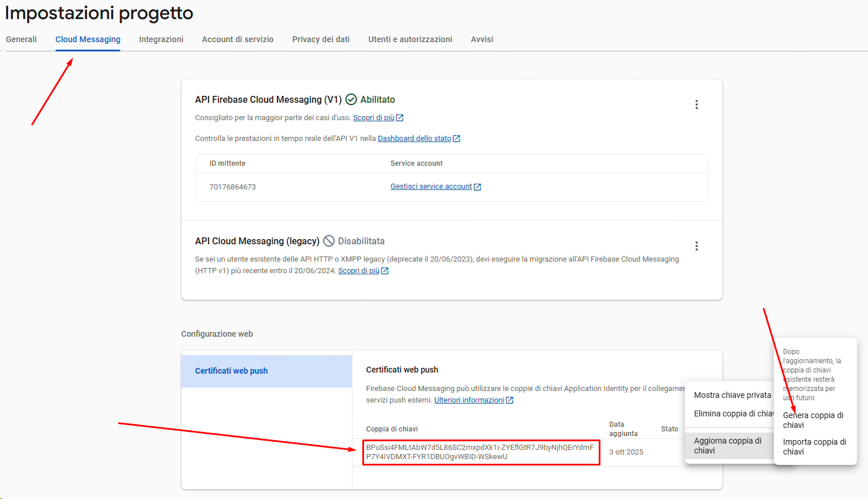868x499 pixels.
Task: Choose Mostra chiave privata from menu
Action: pos(732,395)
